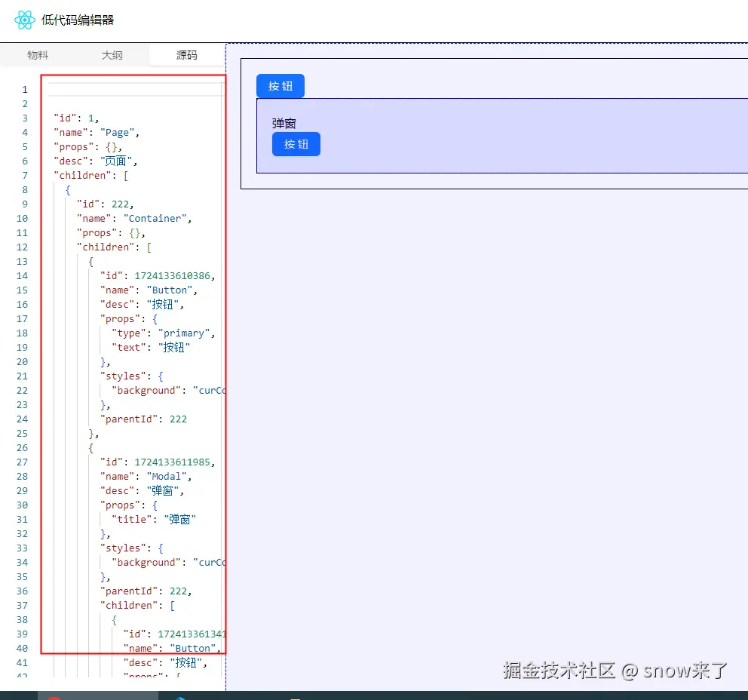748x700 pixels.
Task: Click the 低代码编辑器 title text
Action: (78, 20)
